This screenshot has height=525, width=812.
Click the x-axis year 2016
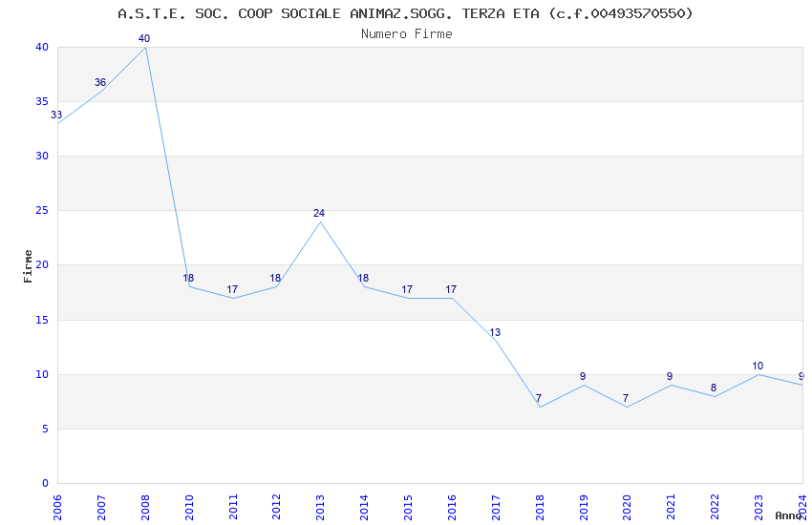point(452,507)
